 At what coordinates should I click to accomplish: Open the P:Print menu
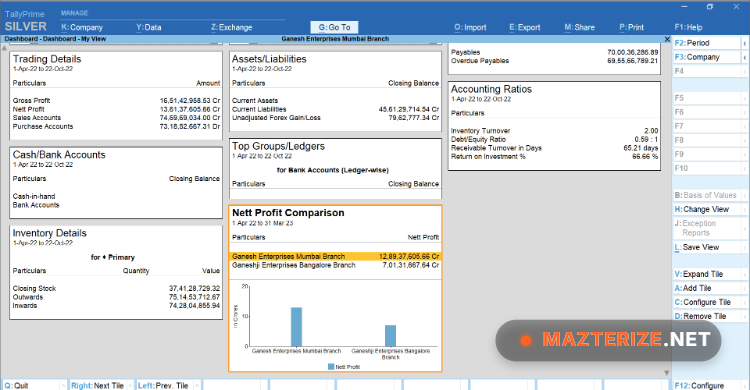pos(631,27)
